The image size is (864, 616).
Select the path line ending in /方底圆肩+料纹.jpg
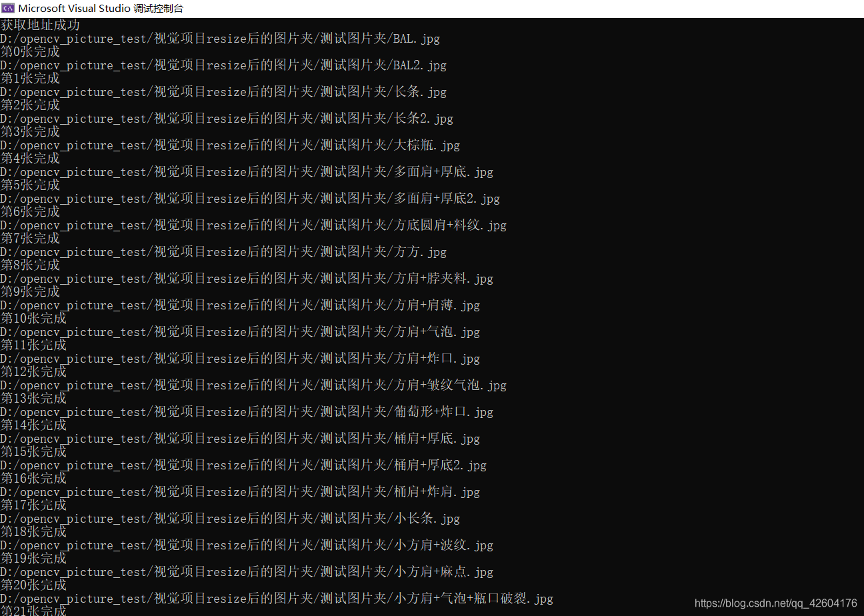click(x=253, y=225)
